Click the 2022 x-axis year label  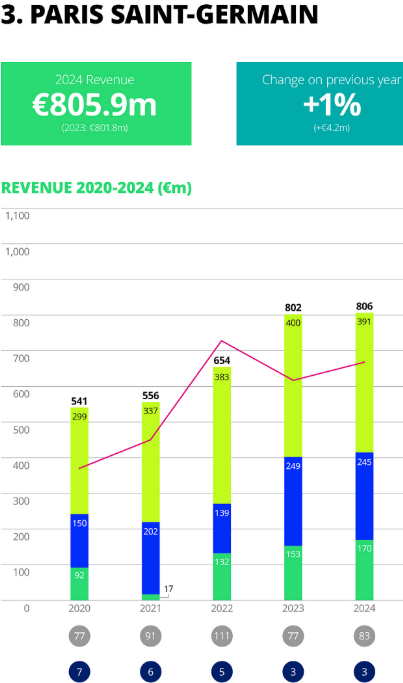(222, 608)
